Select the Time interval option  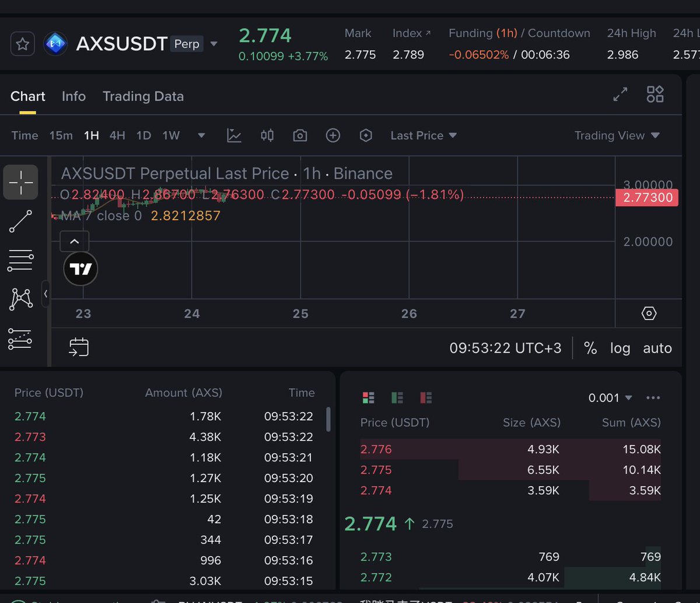click(24, 135)
